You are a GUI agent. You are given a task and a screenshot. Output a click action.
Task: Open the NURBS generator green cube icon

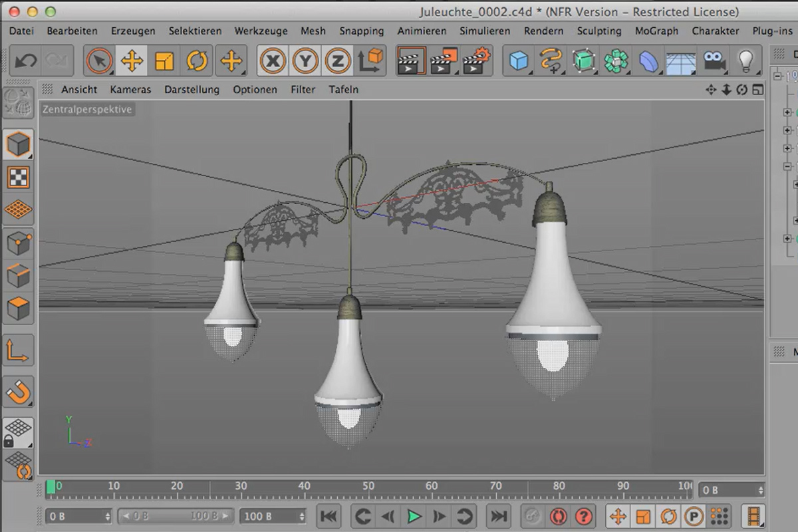pyautogui.click(x=583, y=61)
